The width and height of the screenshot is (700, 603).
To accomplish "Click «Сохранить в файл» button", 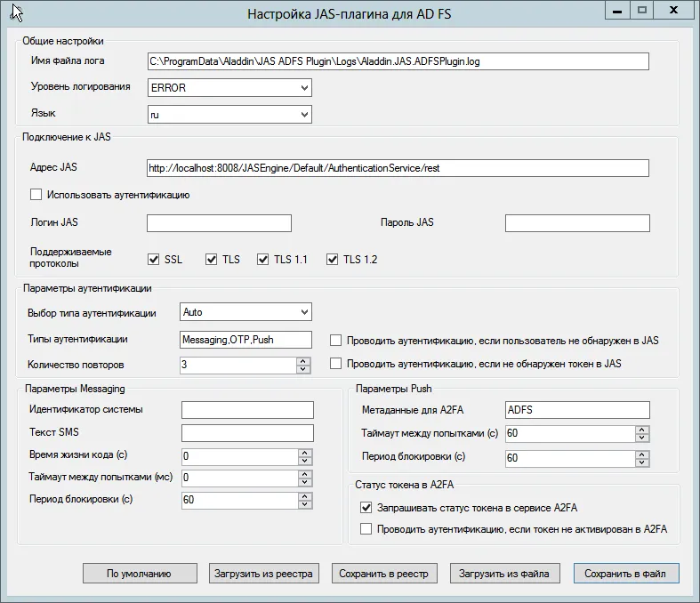I will pyautogui.click(x=626, y=574).
